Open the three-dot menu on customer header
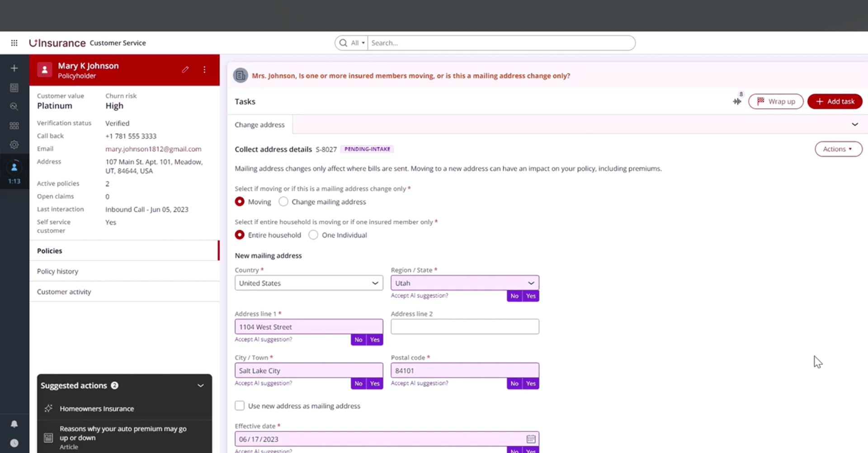The height and width of the screenshot is (453, 868). pos(204,70)
